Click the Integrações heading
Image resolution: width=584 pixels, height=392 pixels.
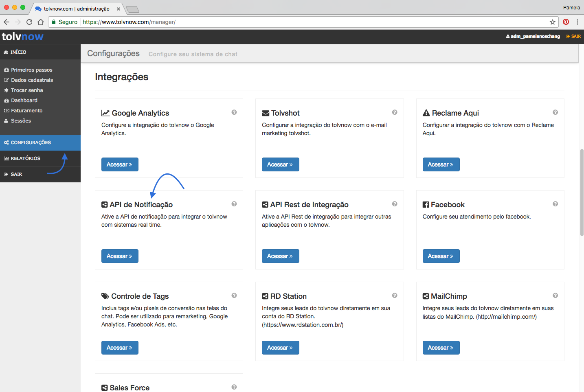point(121,77)
